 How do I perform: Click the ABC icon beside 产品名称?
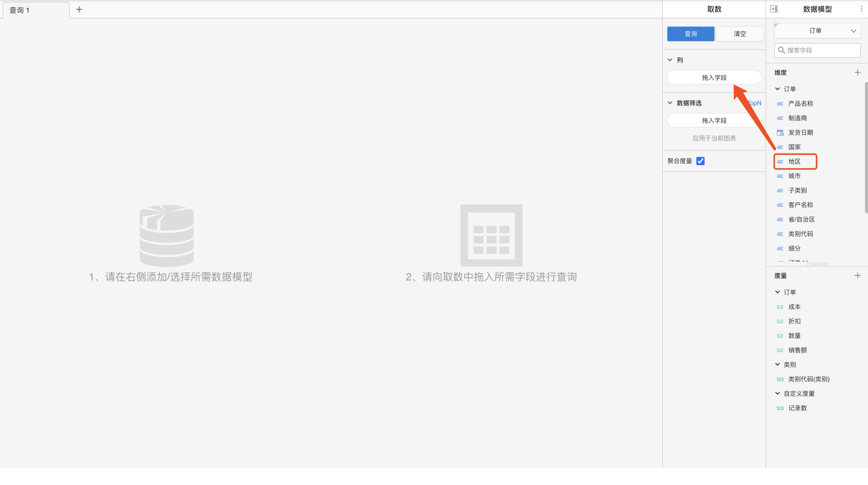tap(780, 104)
